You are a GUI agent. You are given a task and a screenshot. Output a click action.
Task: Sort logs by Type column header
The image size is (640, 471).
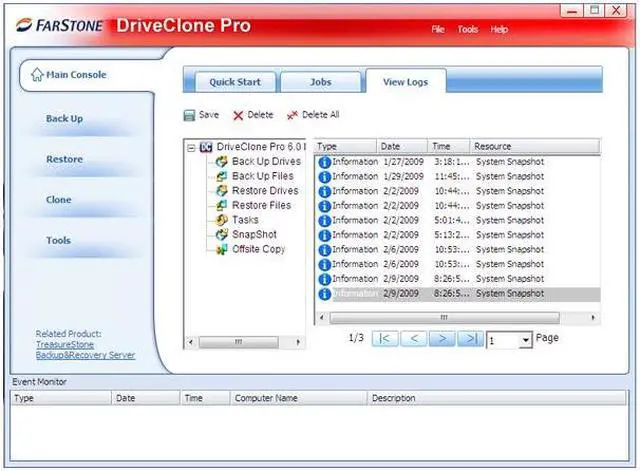coord(345,147)
